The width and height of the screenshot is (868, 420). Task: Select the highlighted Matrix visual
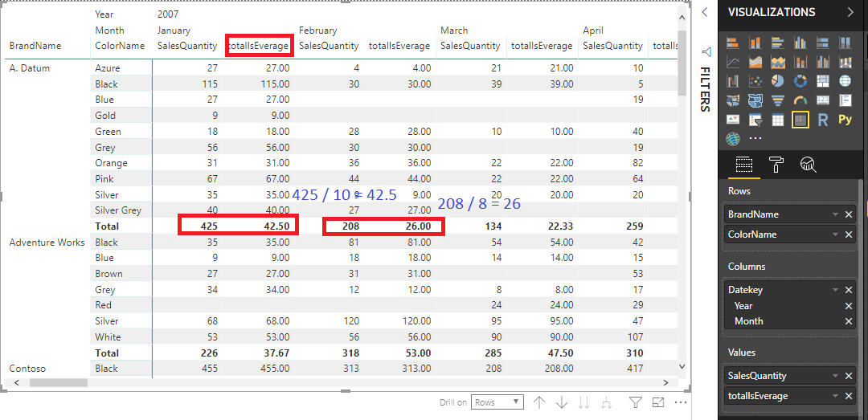(800, 120)
